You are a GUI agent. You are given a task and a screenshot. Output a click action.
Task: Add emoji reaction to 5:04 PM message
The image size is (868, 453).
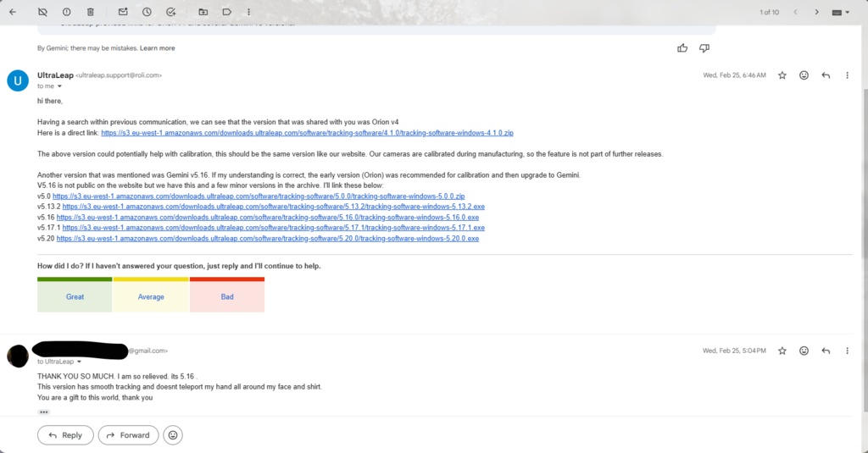(804, 351)
